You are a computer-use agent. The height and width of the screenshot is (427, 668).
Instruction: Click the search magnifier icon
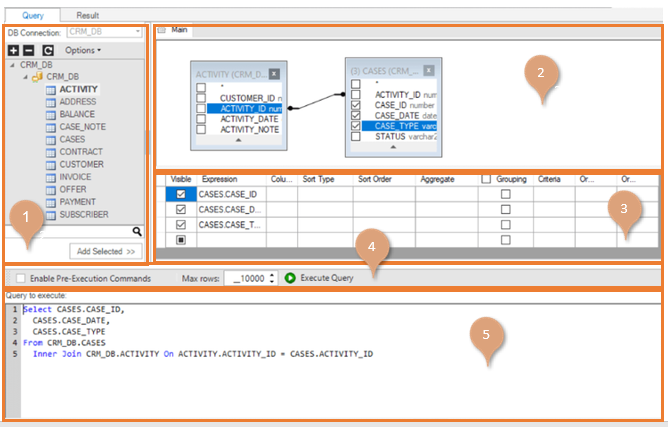(x=137, y=231)
